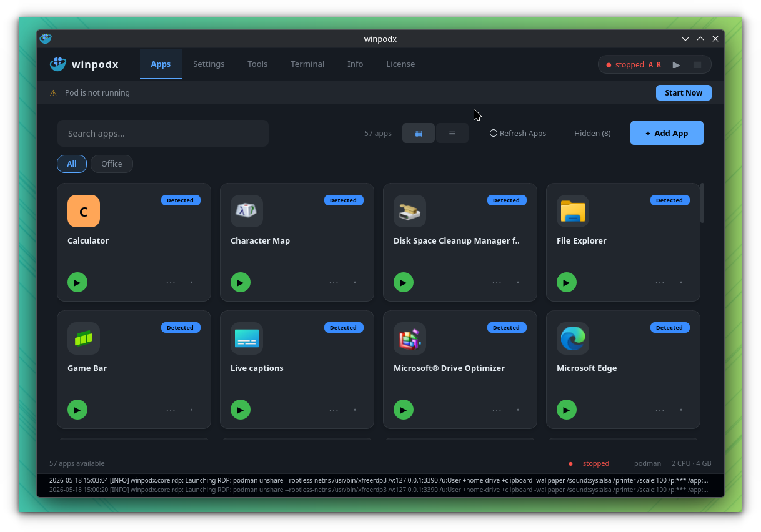The image size is (761, 532).
Task: Stop the pod with header stop icon
Action: 697,65
